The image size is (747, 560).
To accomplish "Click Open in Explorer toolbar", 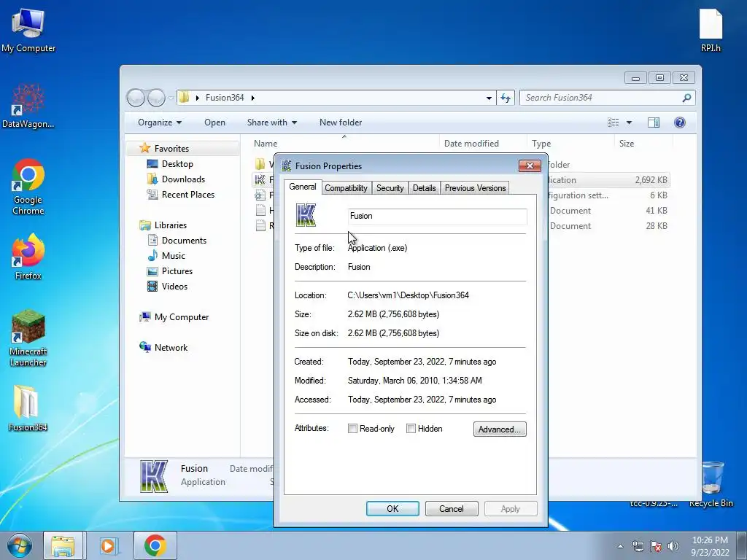I will [x=214, y=122].
